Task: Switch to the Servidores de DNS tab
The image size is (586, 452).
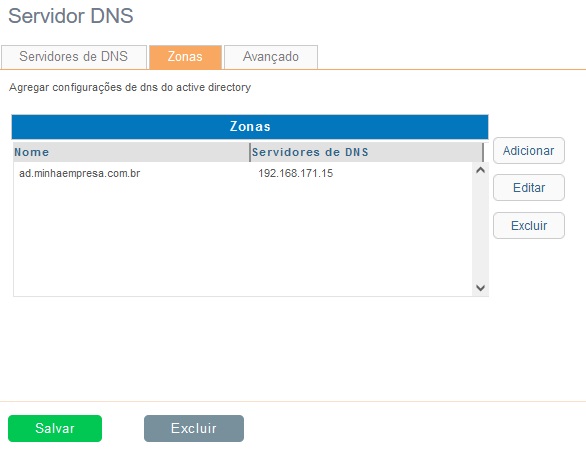Action: click(74, 57)
